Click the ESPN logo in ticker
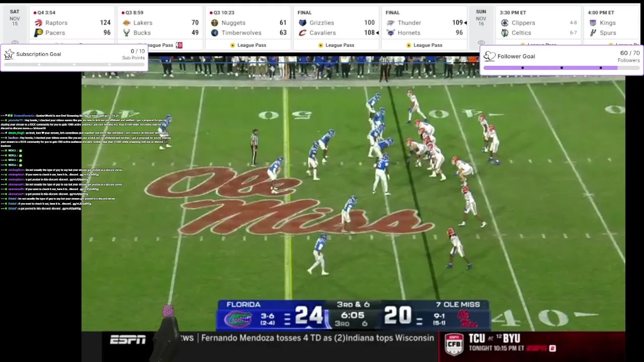This screenshot has height=362, width=644. (128, 340)
